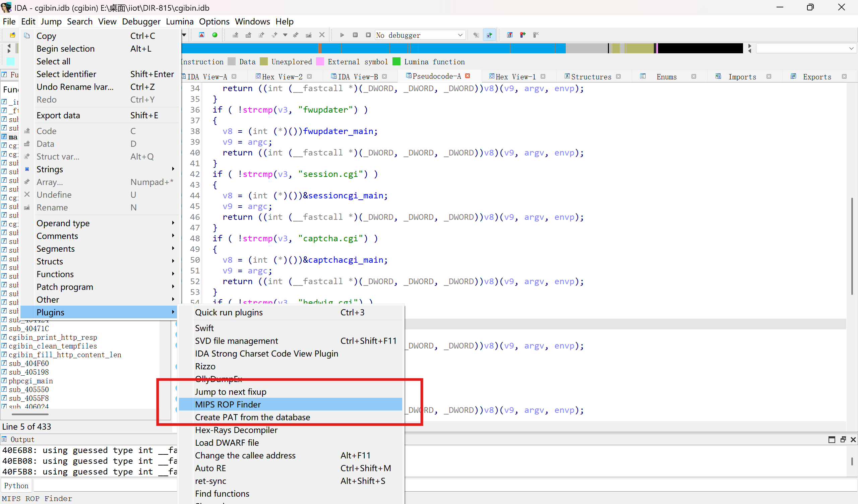Close the Structures tab
The width and height of the screenshot is (858, 504).
tap(619, 77)
